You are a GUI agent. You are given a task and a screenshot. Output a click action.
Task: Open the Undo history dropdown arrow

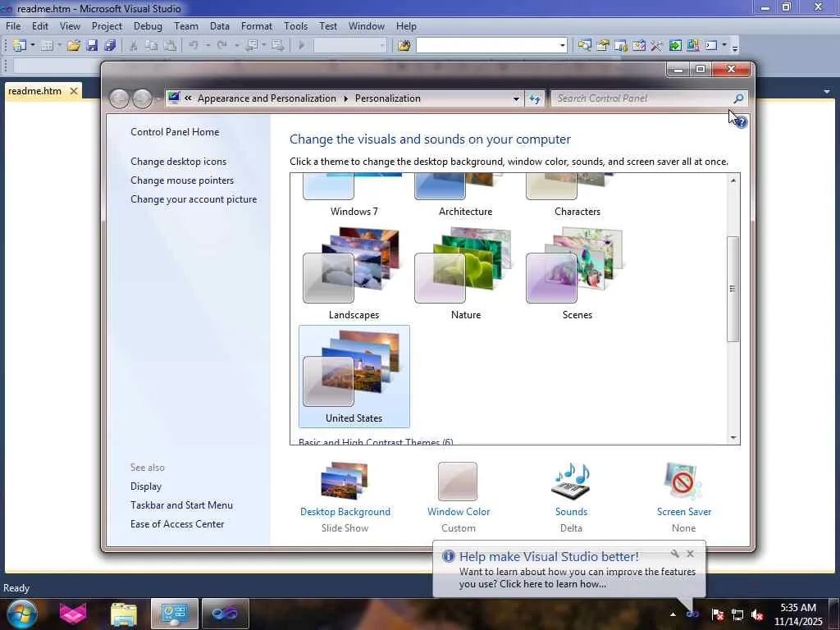tap(208, 46)
